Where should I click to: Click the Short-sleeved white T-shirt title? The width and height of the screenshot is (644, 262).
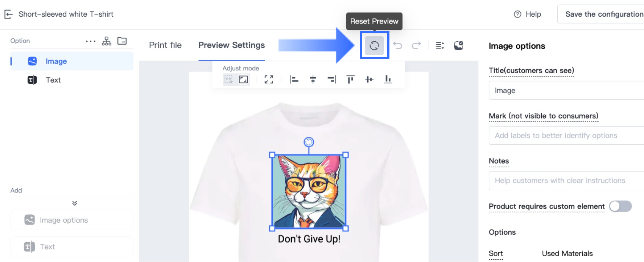tap(66, 14)
